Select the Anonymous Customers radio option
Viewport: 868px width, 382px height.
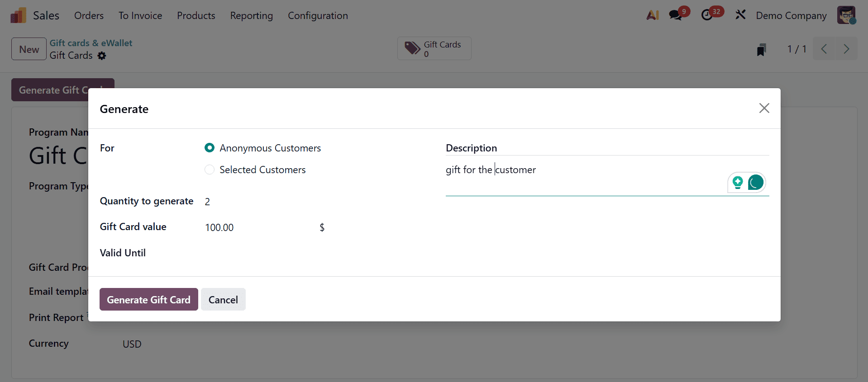click(x=210, y=148)
